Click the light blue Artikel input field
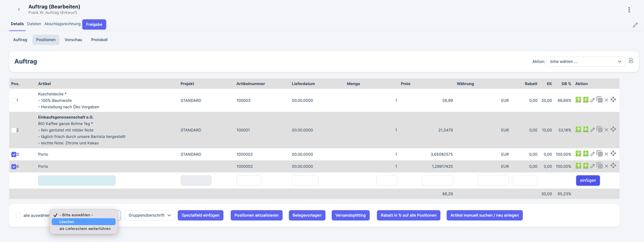644x242 pixels. point(76,180)
